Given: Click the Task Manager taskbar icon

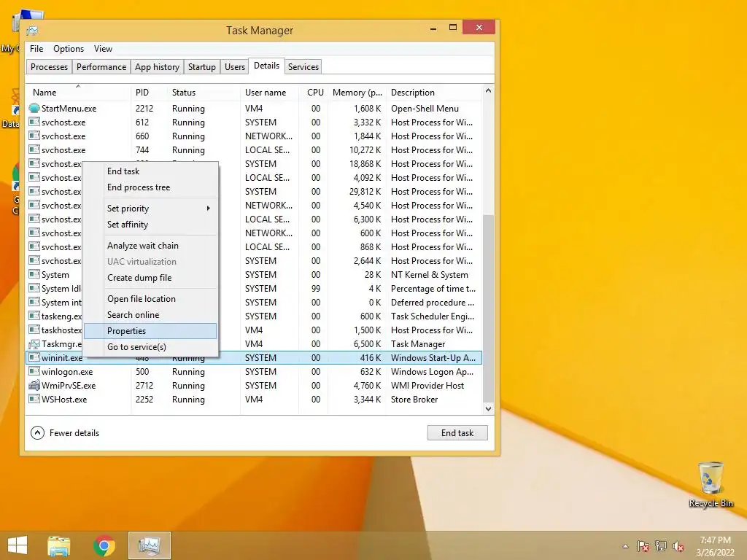Looking at the screenshot, I should (x=150, y=545).
